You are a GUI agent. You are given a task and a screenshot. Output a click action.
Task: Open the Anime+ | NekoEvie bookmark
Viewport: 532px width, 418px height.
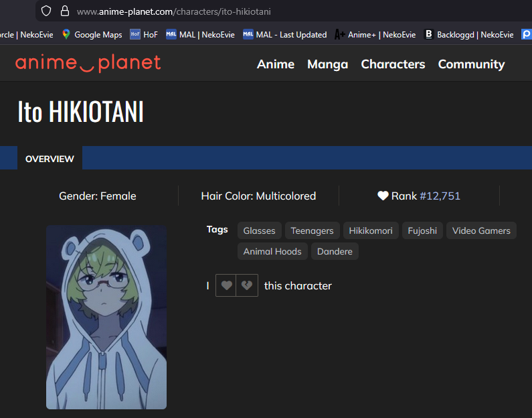pyautogui.click(x=375, y=35)
